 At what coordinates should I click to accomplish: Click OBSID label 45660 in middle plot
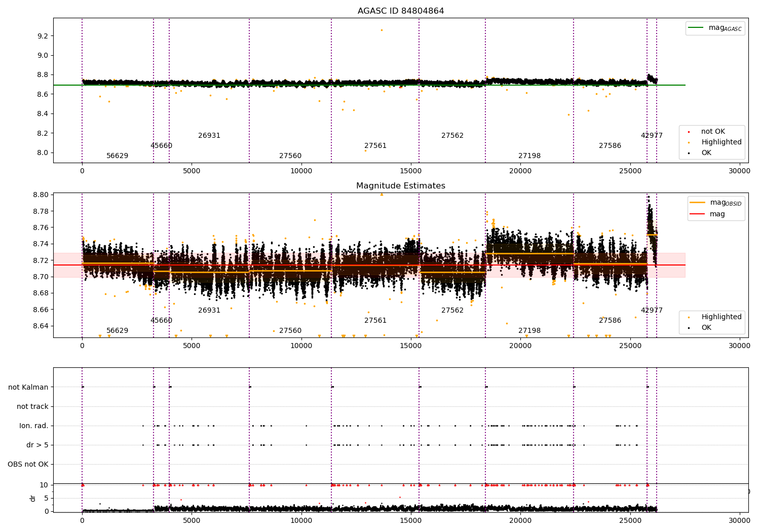[161, 321]
